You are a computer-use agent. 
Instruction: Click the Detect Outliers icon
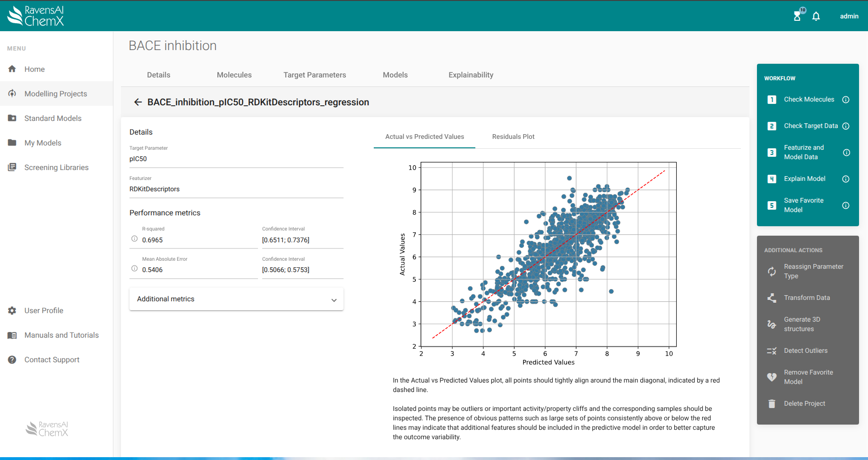772,351
